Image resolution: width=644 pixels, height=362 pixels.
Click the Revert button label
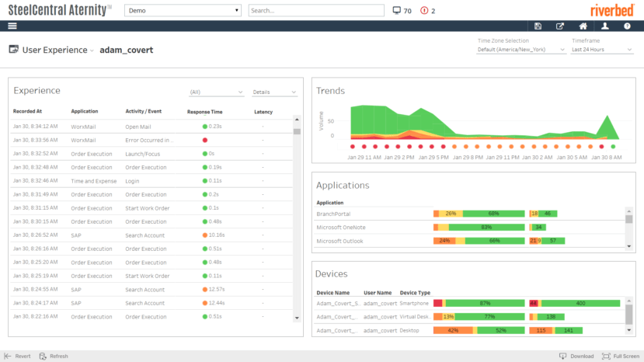(23, 357)
